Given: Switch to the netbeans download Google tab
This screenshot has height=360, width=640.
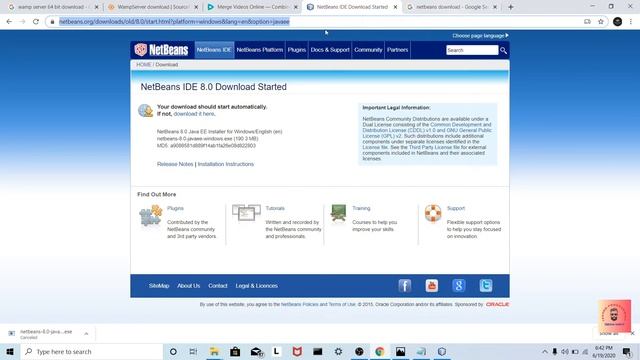Looking at the screenshot, I should point(452,7).
